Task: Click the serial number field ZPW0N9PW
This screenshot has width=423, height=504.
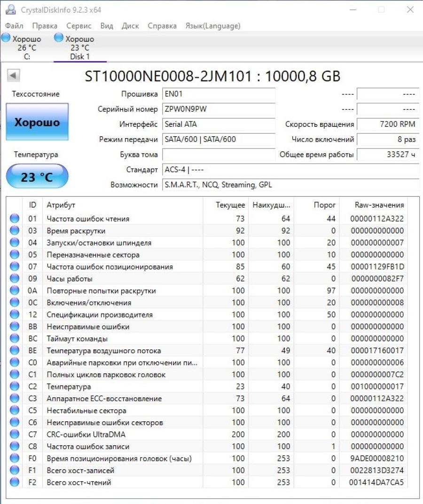Action: coord(219,109)
